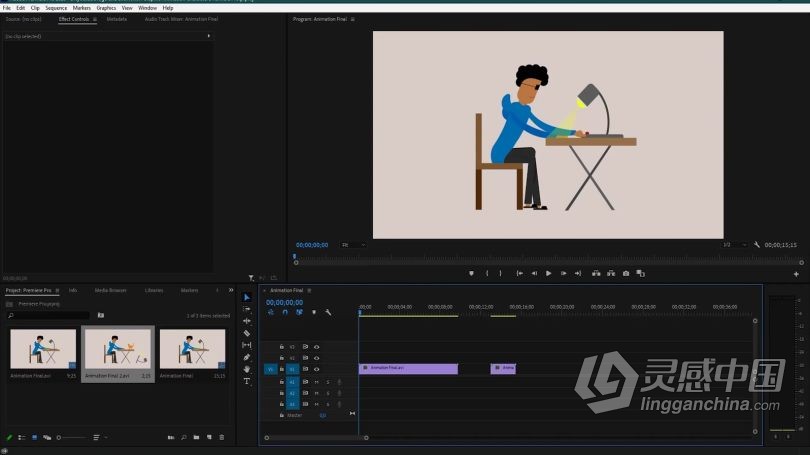The height and width of the screenshot is (455, 810).
Task: Open the Graphics menu
Action: (106, 8)
